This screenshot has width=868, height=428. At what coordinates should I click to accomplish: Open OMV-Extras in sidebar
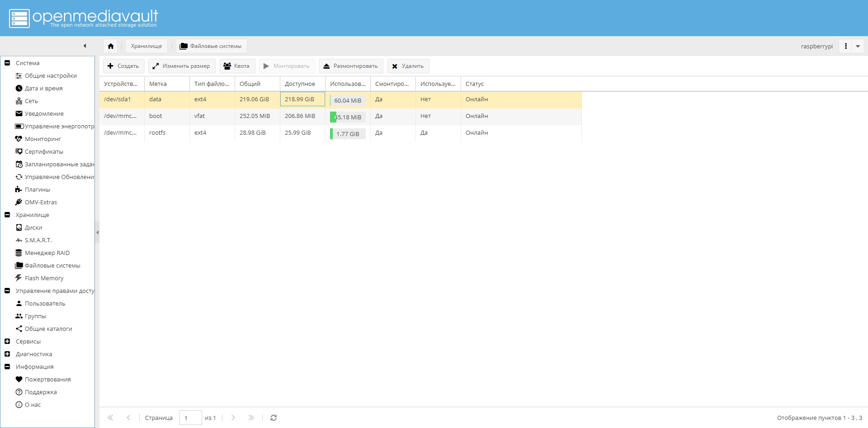41,202
